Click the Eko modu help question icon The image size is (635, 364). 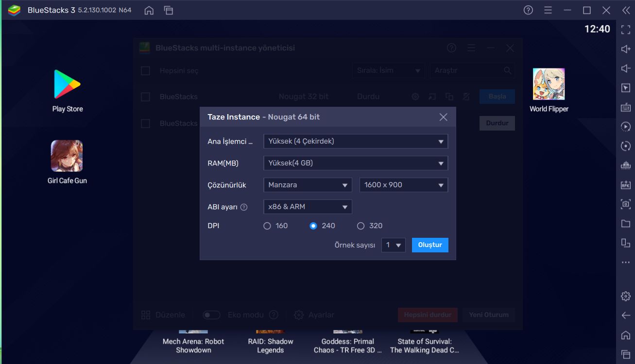pos(274,315)
